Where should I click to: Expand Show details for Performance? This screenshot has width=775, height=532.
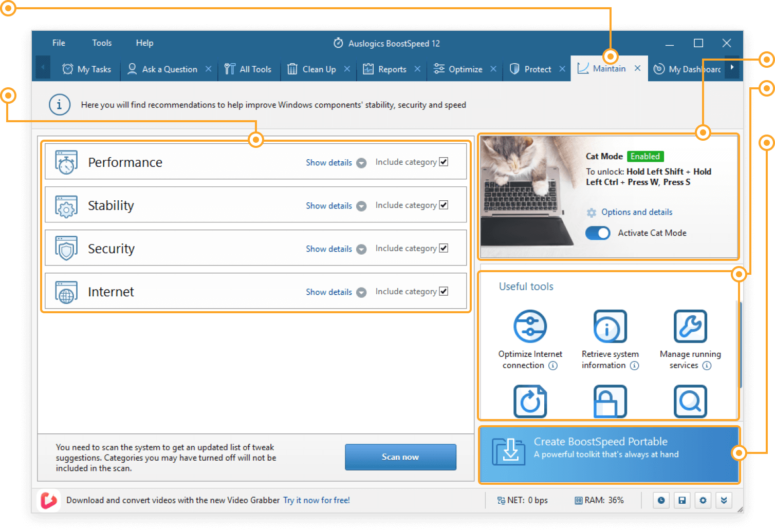336,163
